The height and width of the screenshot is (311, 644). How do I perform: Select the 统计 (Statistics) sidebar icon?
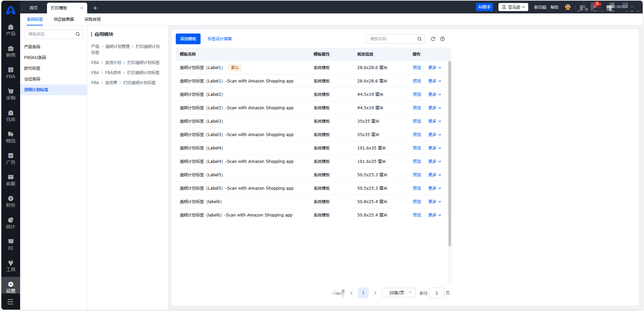[11, 223]
